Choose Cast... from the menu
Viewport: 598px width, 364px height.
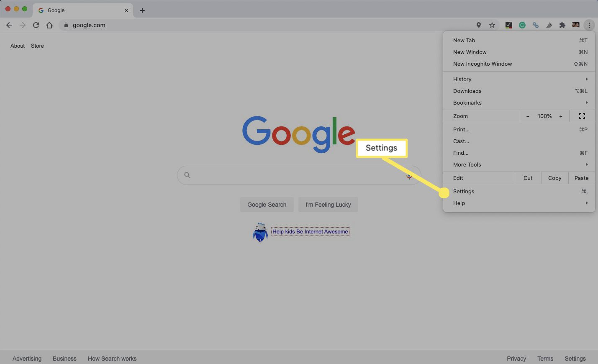[519, 141]
